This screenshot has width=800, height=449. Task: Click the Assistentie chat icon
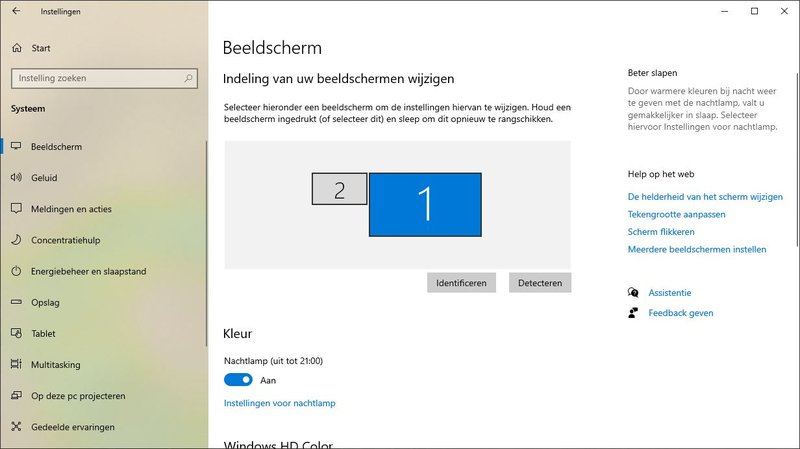coord(633,292)
